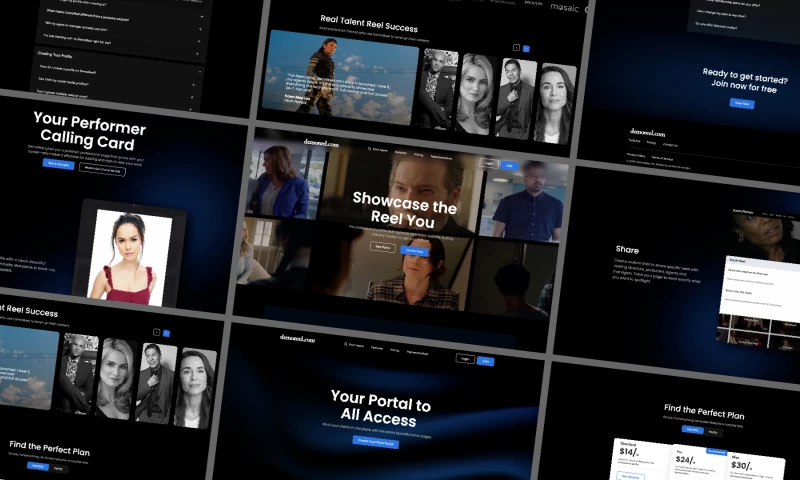Screen dimensions: 800x480
Task: Click the dark-haired woman portrait in the top carousel
Action: (x=555, y=104)
